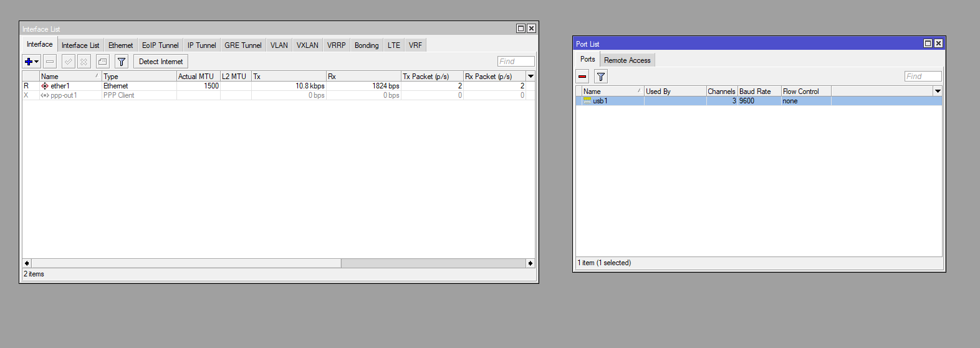
Task: Select the ppp-out1 interface row
Action: pyautogui.click(x=278, y=95)
